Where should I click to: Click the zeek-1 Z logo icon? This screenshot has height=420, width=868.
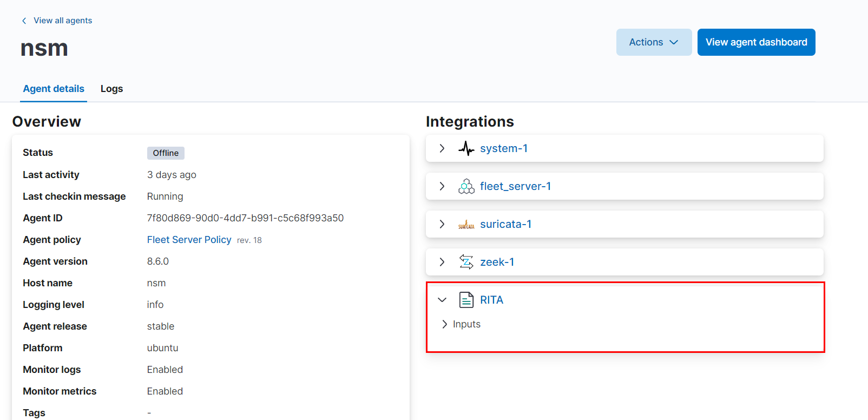[466, 262]
